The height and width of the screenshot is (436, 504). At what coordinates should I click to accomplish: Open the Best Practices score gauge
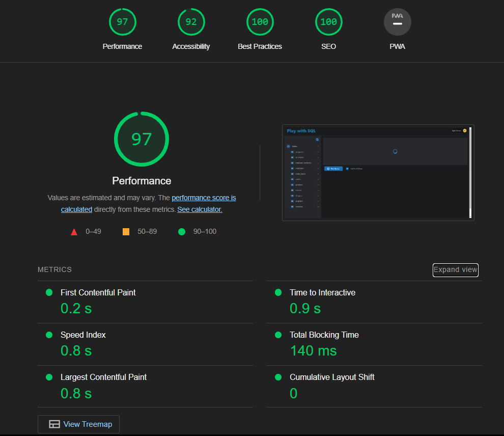[x=260, y=22]
